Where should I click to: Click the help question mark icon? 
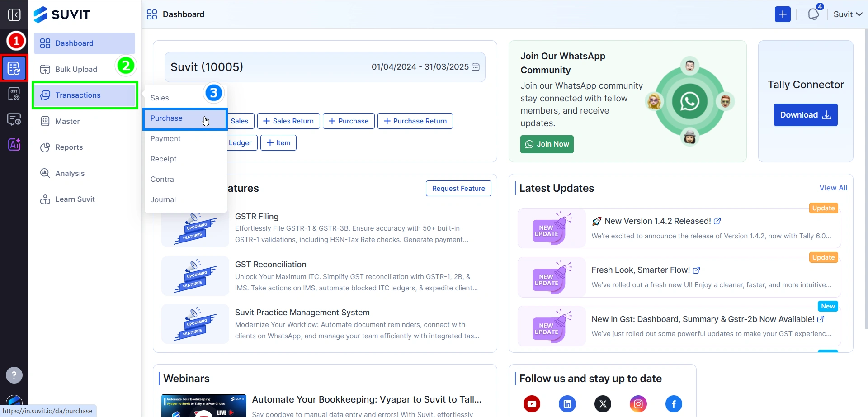[x=14, y=375]
